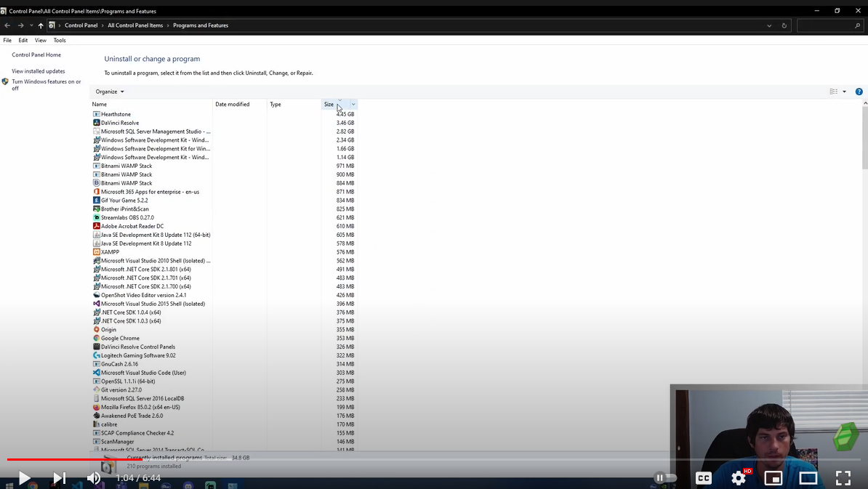Click the Control Panel search box
The height and width of the screenshot is (489, 868).
point(829,25)
